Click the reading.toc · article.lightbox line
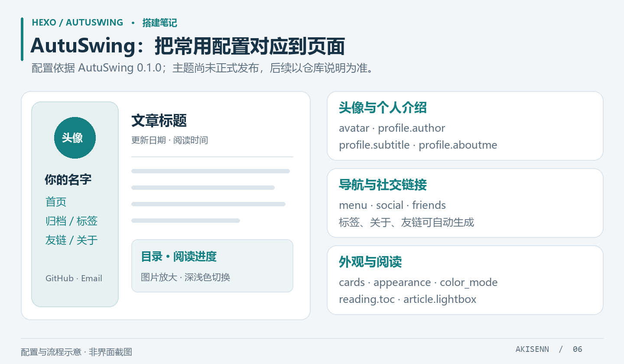Image resolution: width=624 pixels, height=364 pixels. pyautogui.click(x=407, y=299)
